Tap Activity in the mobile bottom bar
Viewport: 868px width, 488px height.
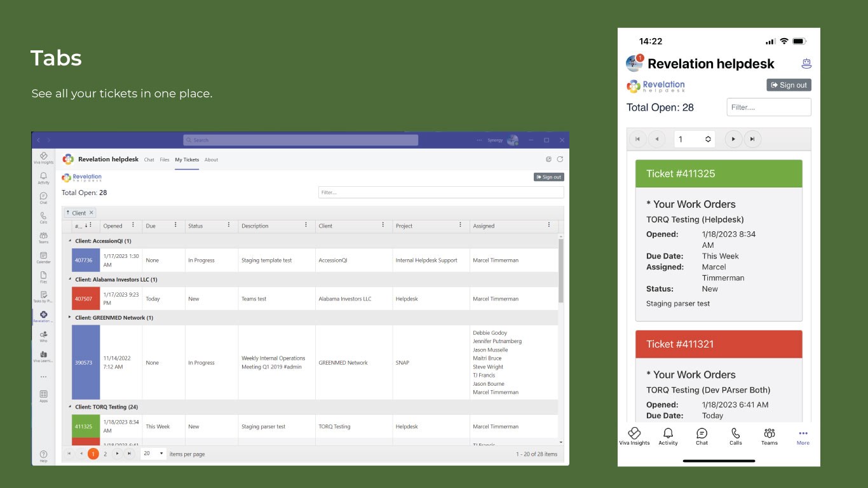click(668, 437)
